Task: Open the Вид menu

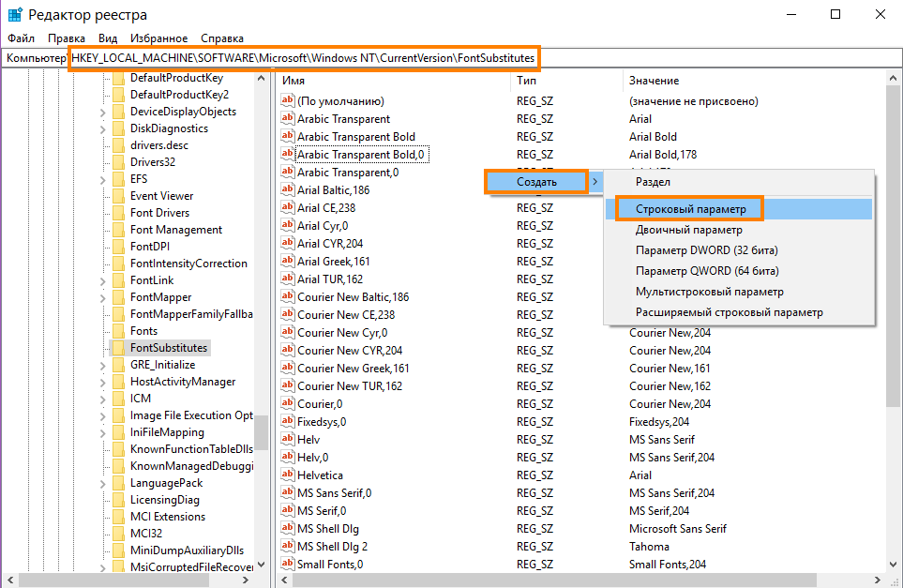Action: pyautogui.click(x=108, y=38)
